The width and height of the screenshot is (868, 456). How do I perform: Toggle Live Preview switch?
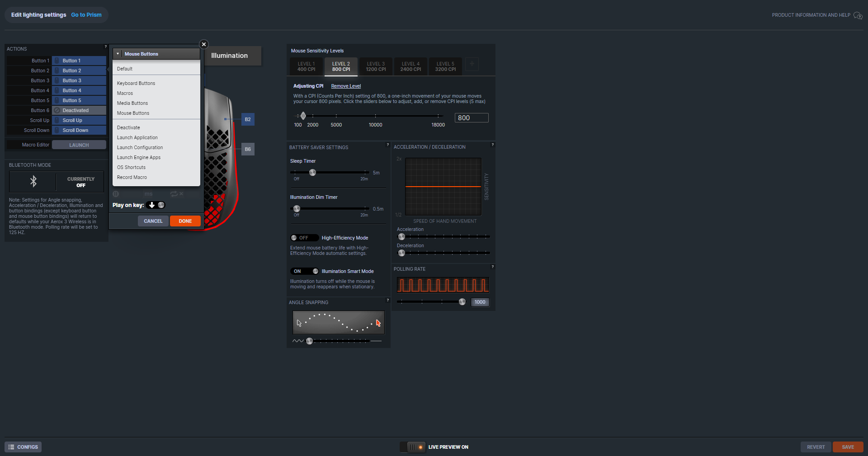[413, 447]
